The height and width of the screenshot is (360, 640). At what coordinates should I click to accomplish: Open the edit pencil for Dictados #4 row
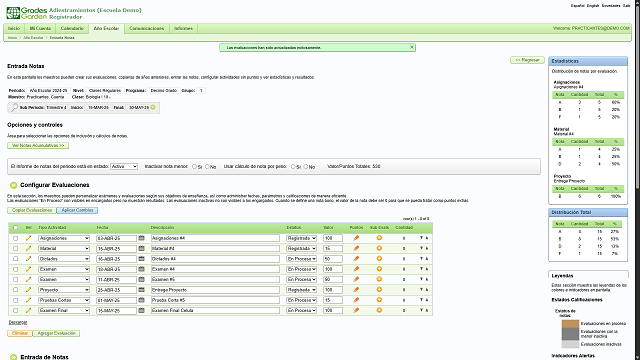click(x=28, y=259)
